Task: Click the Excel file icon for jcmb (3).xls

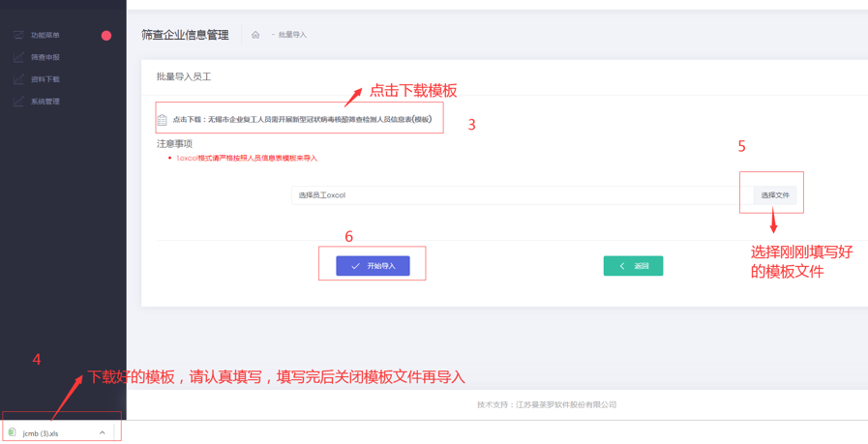Action: click(x=13, y=432)
